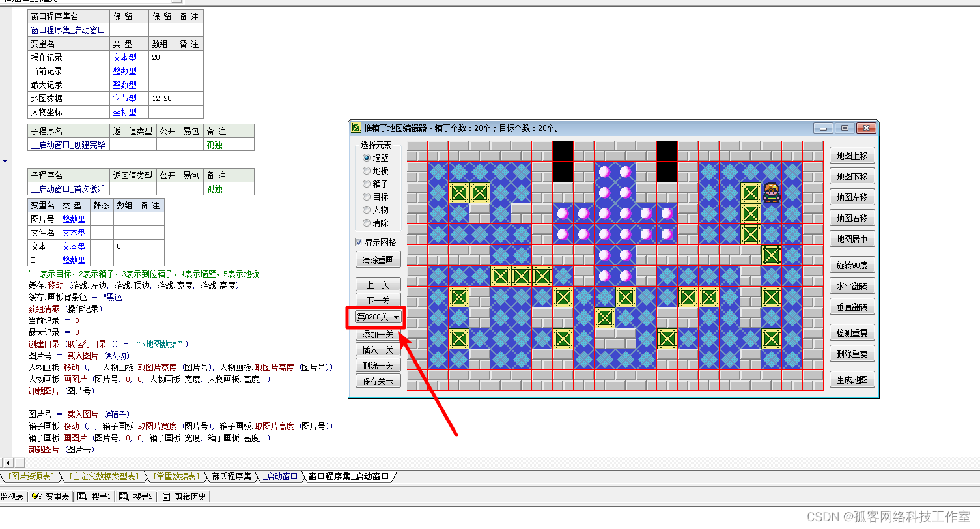Click the 12,20 array size cell
Image resolution: width=980 pixels, height=529 pixels.
click(161, 98)
